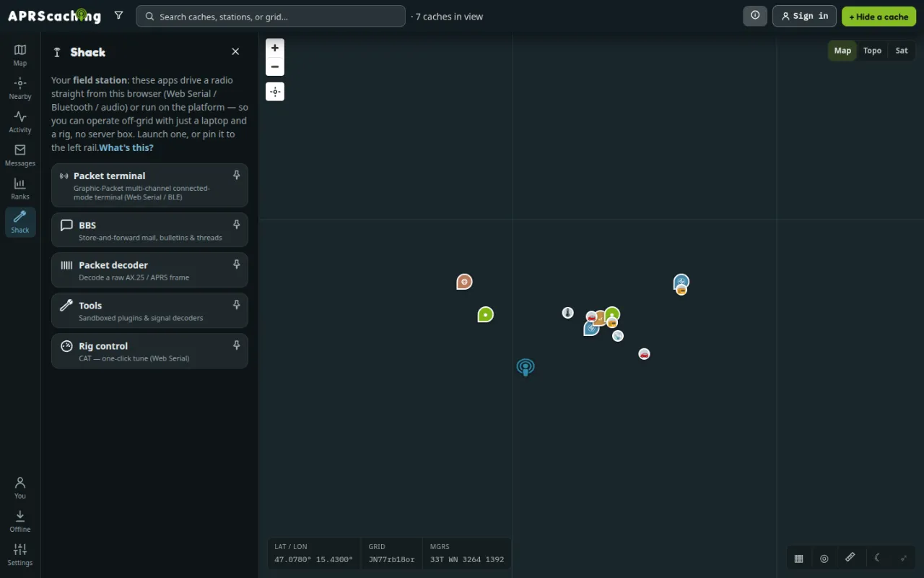Open the Offline downloads section

click(20, 521)
